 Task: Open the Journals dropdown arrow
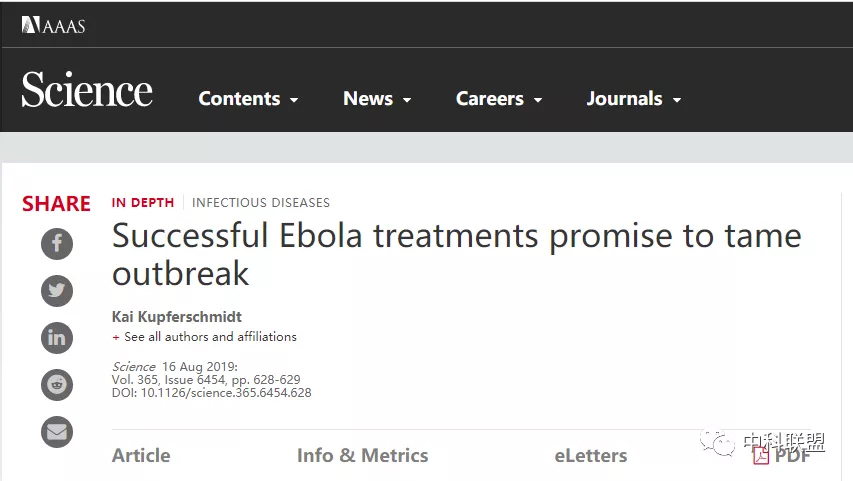[677, 100]
